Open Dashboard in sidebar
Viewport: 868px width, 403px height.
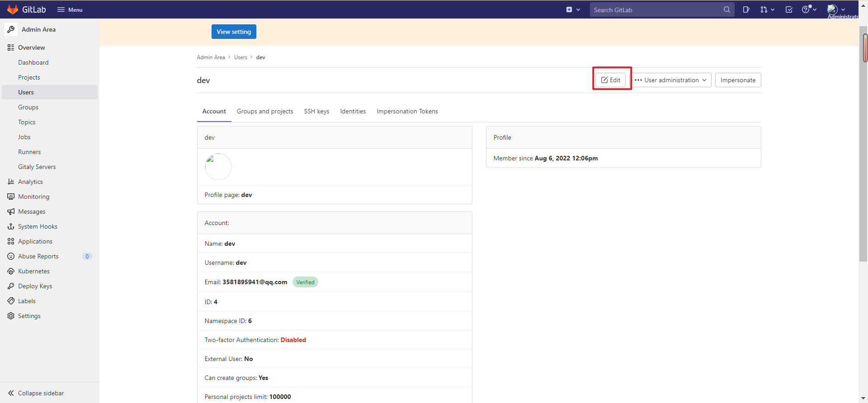point(33,62)
